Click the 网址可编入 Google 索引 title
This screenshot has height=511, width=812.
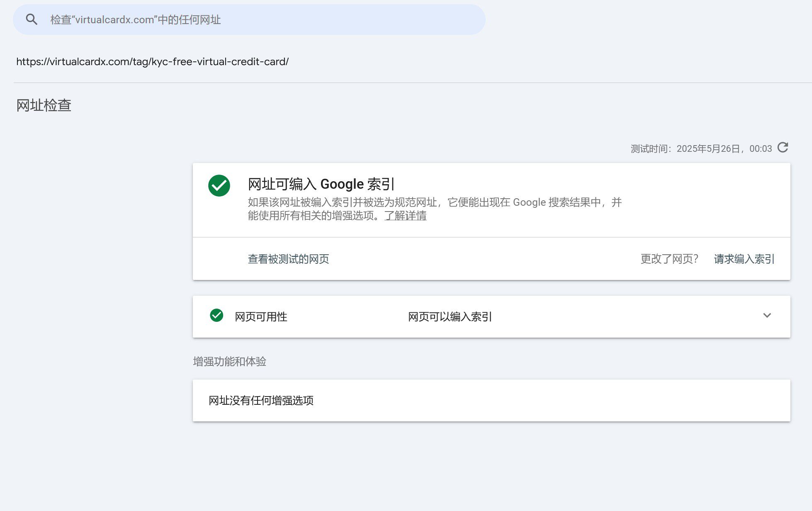[x=321, y=184]
